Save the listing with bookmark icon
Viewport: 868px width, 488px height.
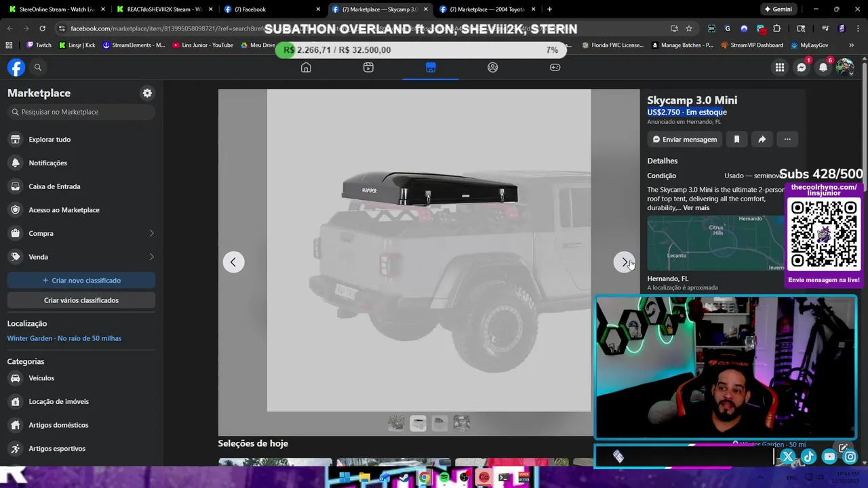(x=736, y=139)
